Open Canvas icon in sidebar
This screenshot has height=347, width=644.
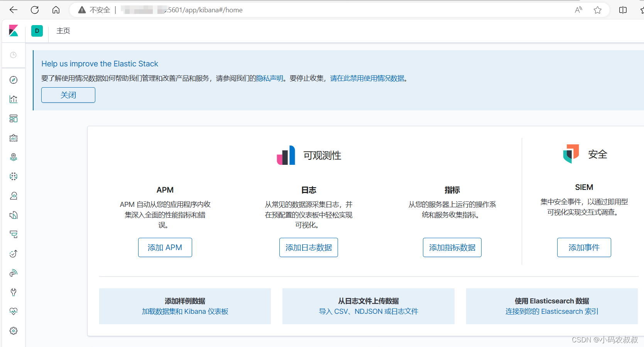click(14, 138)
